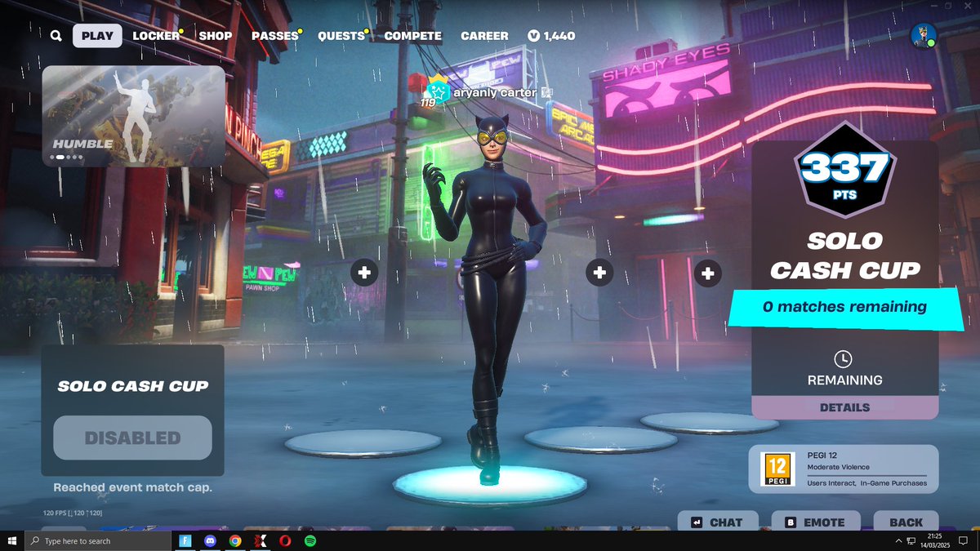View the CAREER tab
This screenshot has height=551, width=980.
coord(484,36)
